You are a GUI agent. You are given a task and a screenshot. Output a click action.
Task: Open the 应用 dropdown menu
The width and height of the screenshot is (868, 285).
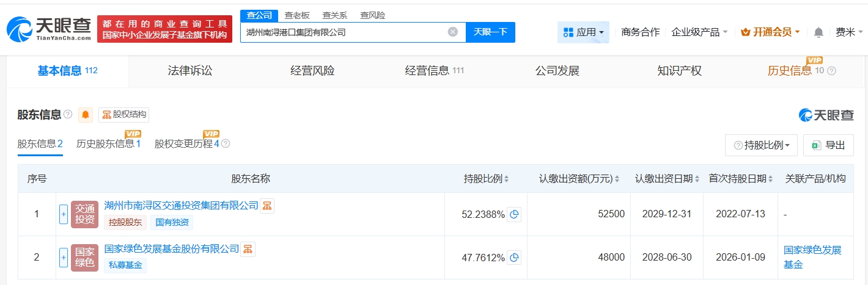583,32
